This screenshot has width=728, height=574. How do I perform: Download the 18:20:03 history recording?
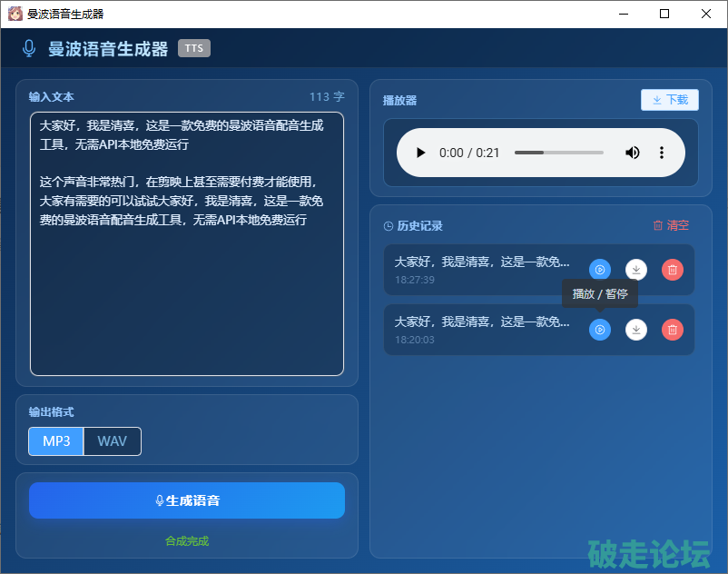(x=636, y=330)
